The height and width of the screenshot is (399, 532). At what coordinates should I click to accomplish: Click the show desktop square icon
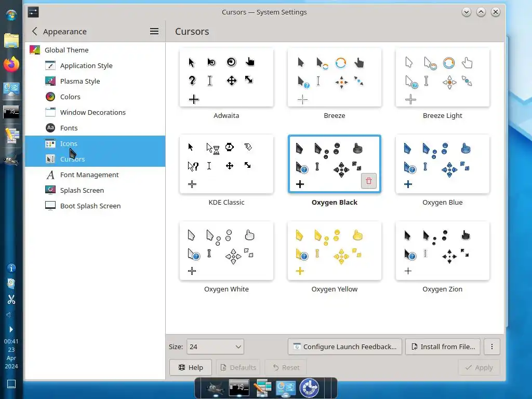pos(11,384)
